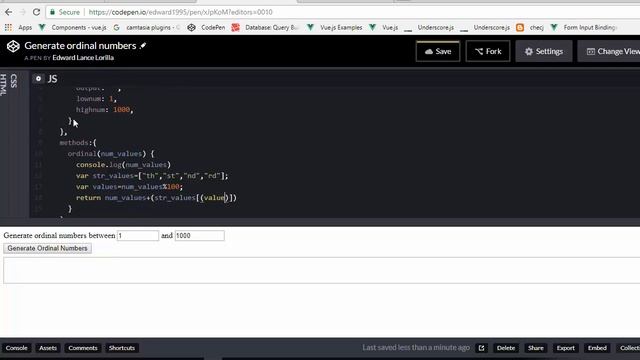Viewport: 640px width, 360px height.
Task: Open Edward Lance Lorilla profile link
Action: click(83, 58)
